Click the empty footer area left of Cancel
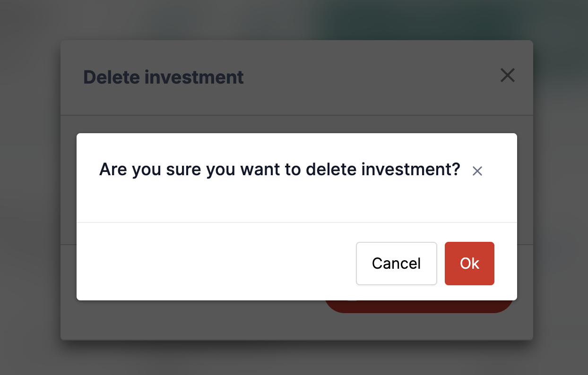 pyautogui.click(x=215, y=262)
